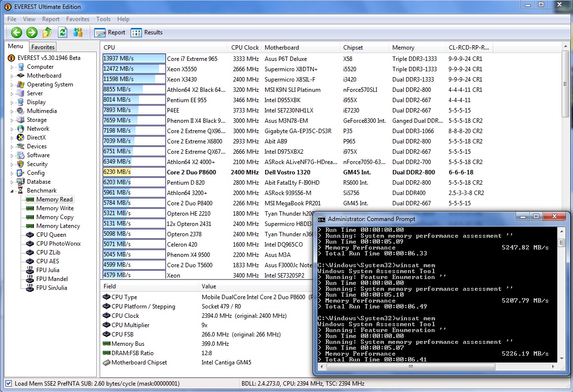This screenshot has height=392, width=573.
Task: Open the Favorites menu
Action: [x=78, y=19]
